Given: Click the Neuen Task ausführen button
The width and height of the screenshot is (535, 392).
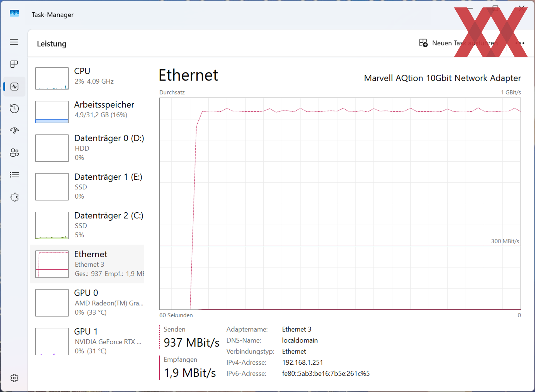Looking at the screenshot, I should pyautogui.click(x=458, y=43).
